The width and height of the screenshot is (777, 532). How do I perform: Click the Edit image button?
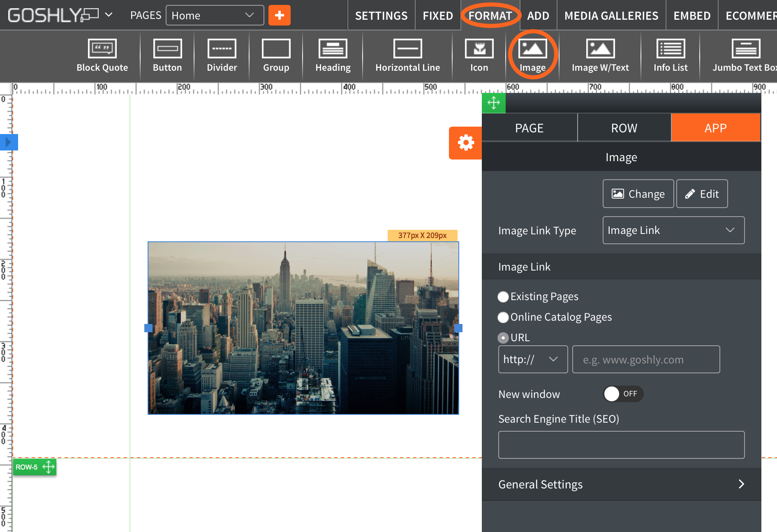702,194
